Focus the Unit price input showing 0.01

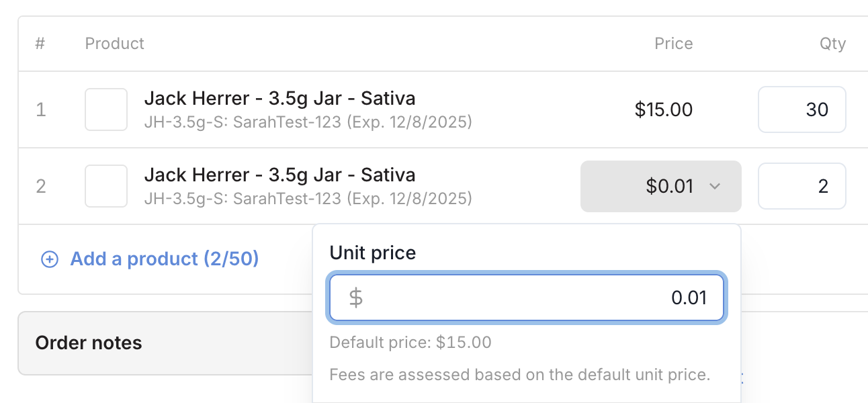(537, 298)
